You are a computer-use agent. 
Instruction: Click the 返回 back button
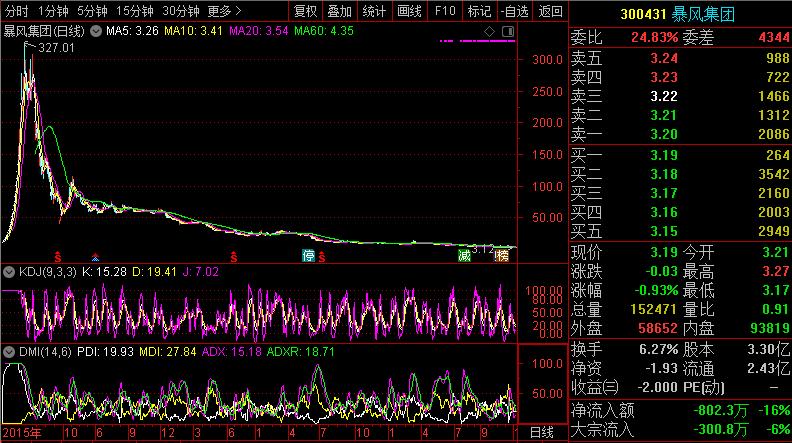pyautogui.click(x=551, y=11)
